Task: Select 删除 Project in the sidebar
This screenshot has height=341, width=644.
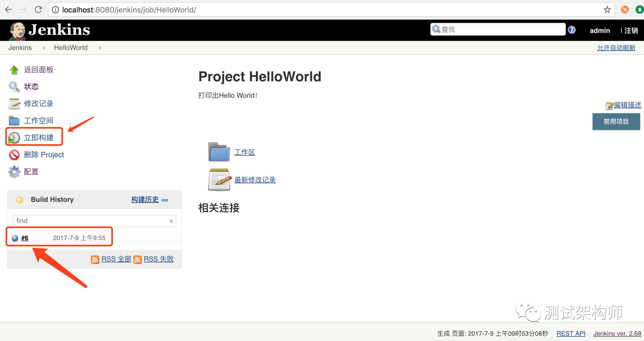Action: click(44, 155)
